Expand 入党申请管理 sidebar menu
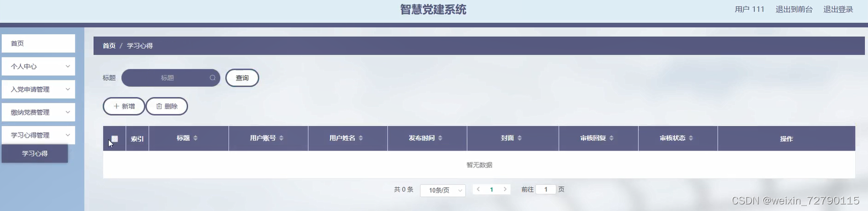This screenshot has height=211, width=868. pyautogui.click(x=38, y=89)
